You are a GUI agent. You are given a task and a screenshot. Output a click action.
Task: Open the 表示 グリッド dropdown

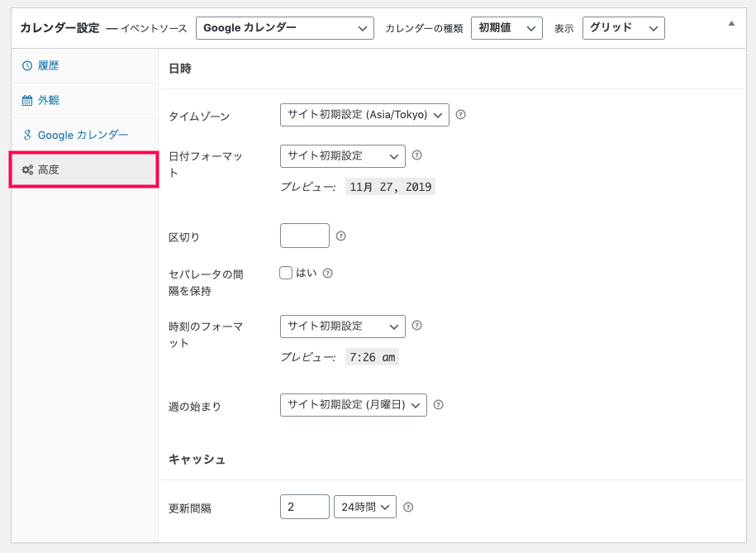(x=624, y=28)
